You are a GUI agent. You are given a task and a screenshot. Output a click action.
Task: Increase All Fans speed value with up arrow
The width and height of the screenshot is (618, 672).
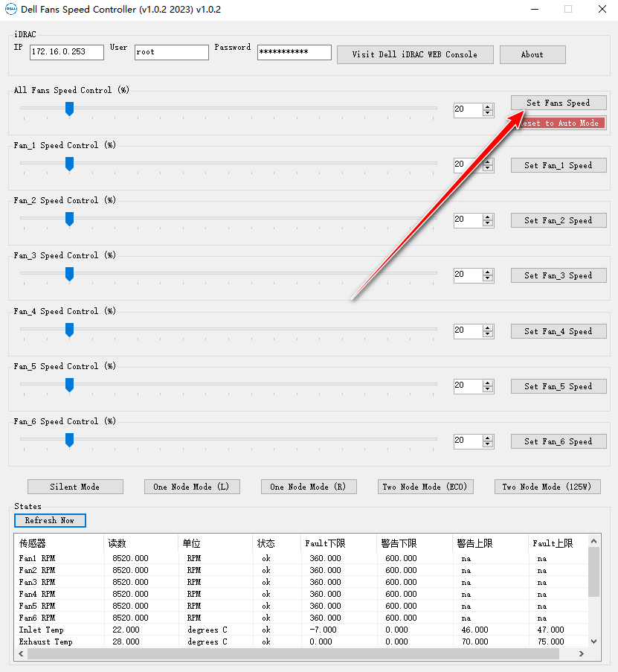487,106
